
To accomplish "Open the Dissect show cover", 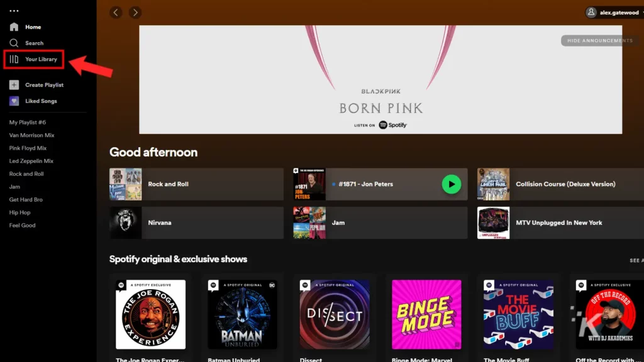I will click(x=335, y=315).
